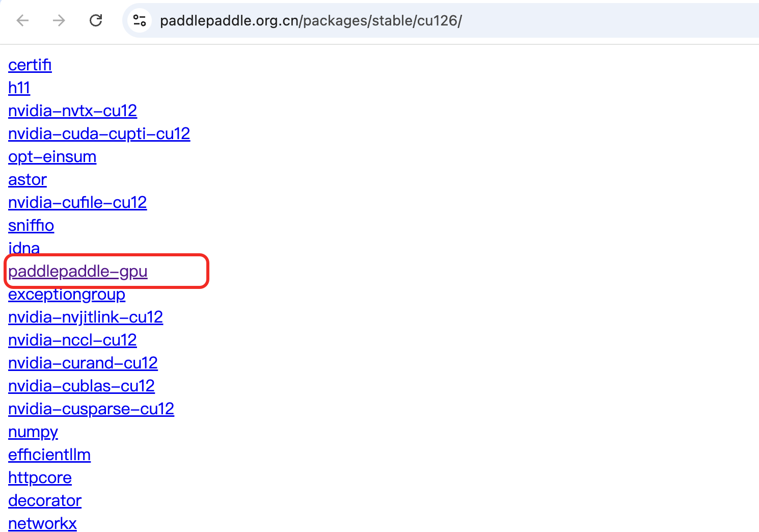Follow the networkx package link
Image resolution: width=759 pixels, height=532 pixels.
pyautogui.click(x=42, y=524)
